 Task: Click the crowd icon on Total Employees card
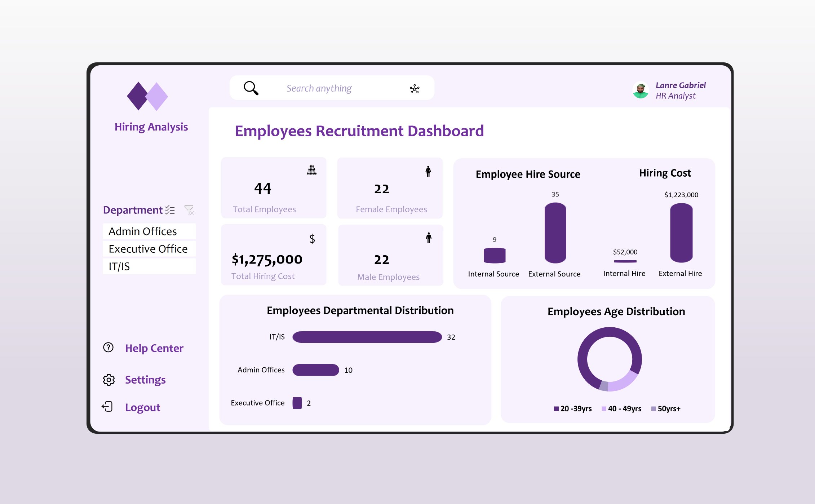pos(312,170)
